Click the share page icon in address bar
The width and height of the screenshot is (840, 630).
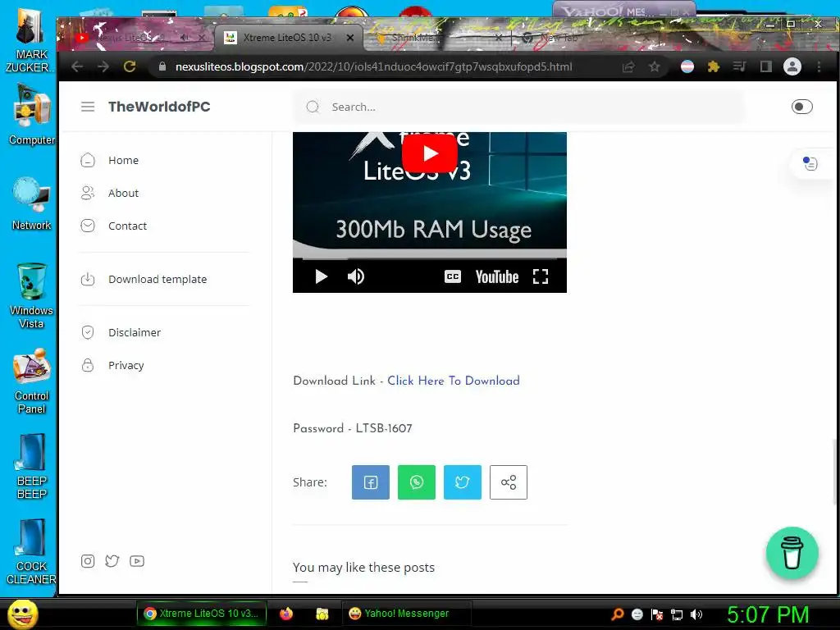tap(628, 66)
